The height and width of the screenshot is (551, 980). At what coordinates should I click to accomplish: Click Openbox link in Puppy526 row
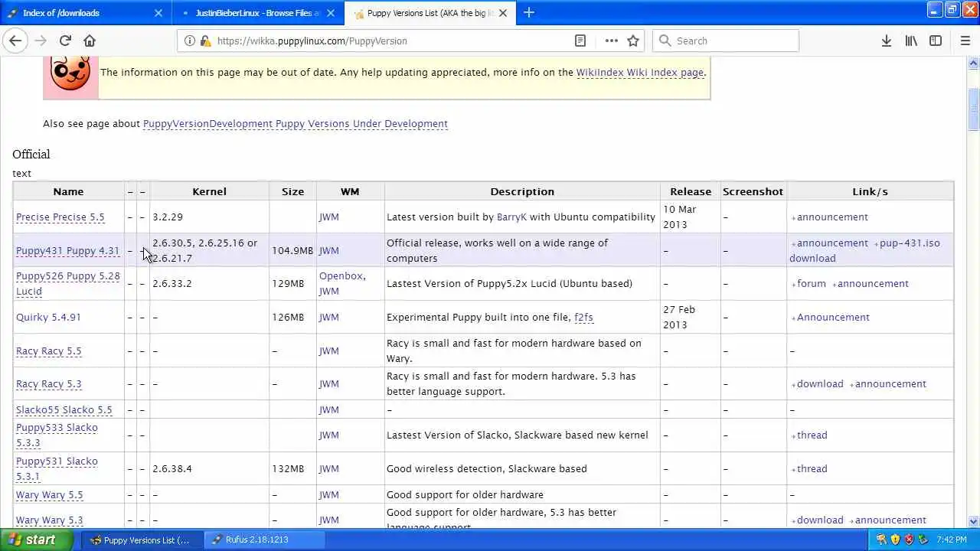(x=341, y=276)
